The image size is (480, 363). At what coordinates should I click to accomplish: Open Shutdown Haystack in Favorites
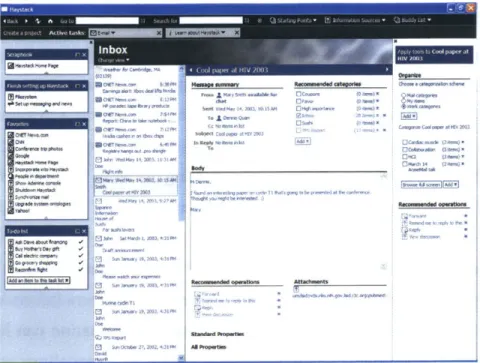pos(35,190)
